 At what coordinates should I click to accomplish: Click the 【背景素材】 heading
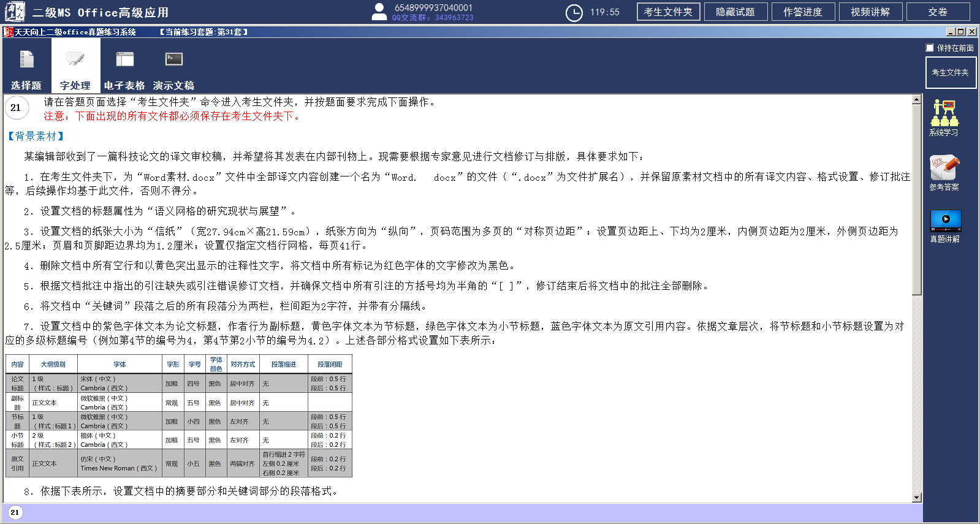click(x=36, y=136)
